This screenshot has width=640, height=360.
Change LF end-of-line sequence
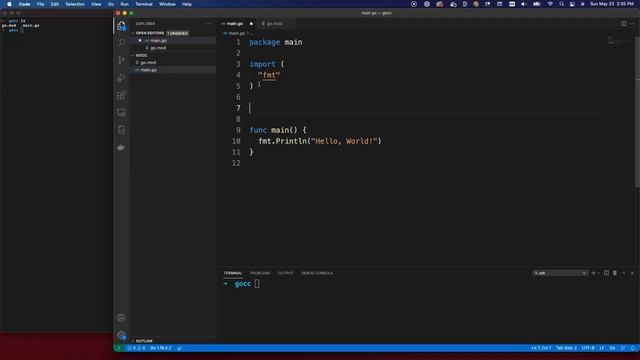click(x=602, y=348)
